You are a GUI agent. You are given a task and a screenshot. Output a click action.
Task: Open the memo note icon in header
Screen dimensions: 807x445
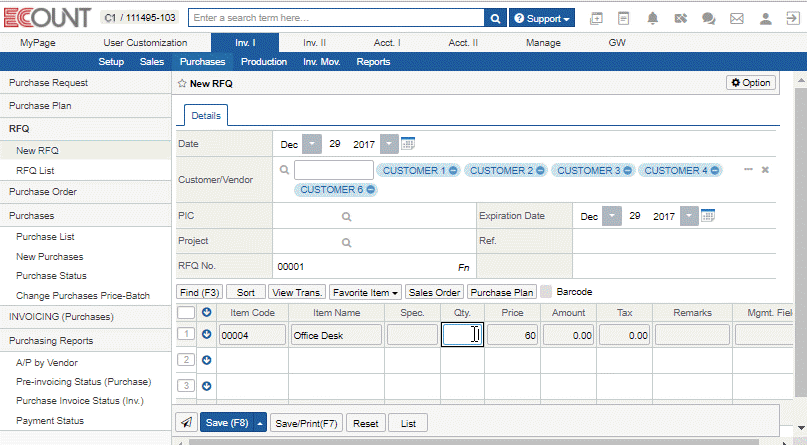623,19
